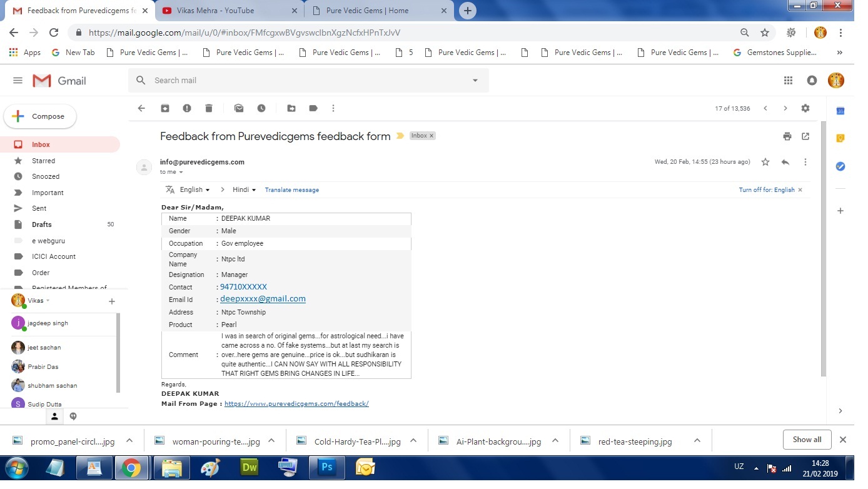
Task: Expand the English source language dropdown
Action: (x=194, y=190)
